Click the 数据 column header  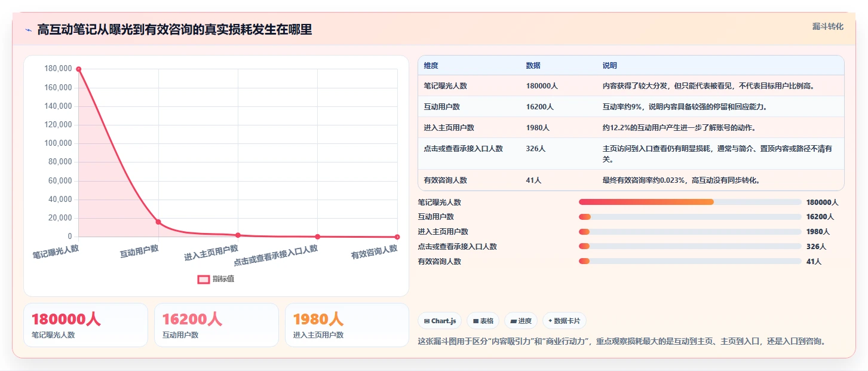(533, 66)
